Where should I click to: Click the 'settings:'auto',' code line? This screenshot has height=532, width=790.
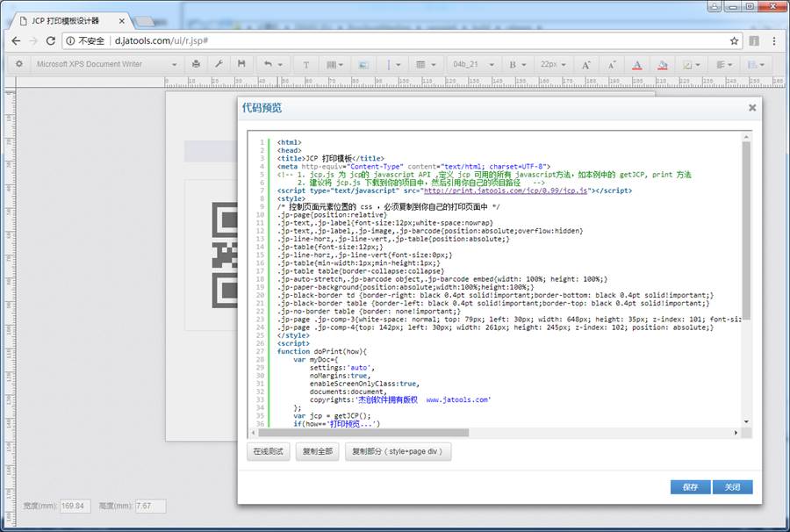[x=342, y=368]
